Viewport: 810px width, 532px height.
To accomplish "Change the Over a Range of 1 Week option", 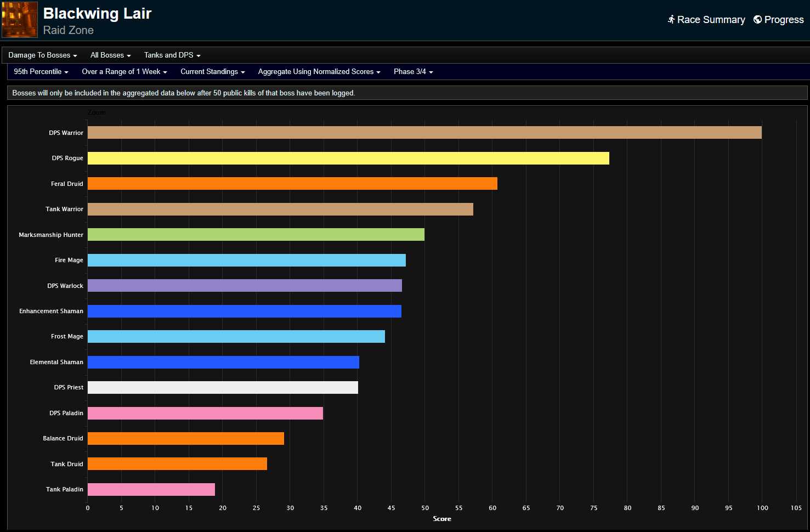I will click(124, 72).
